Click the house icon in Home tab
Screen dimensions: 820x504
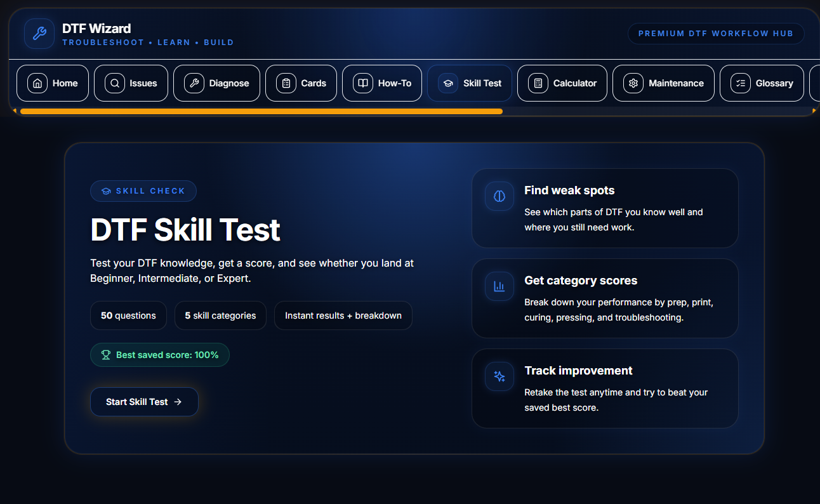click(x=37, y=83)
